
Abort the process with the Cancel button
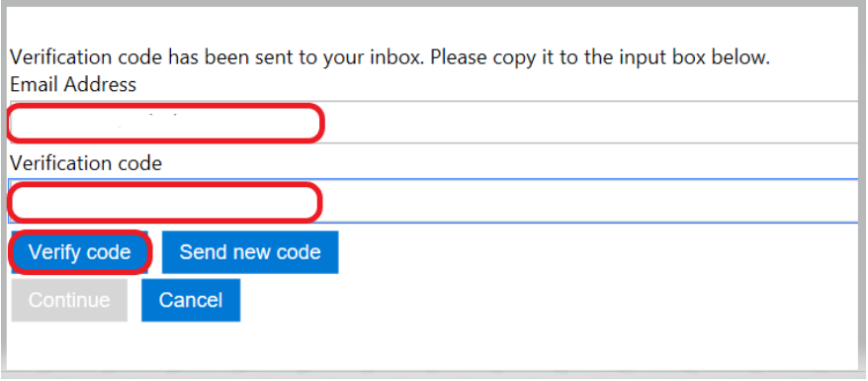(191, 300)
